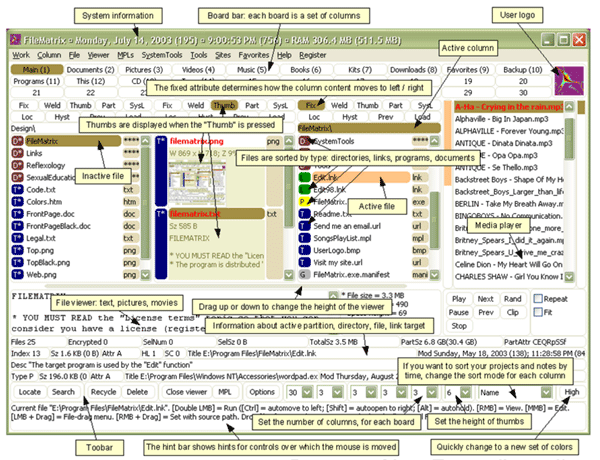Click the icon beside UserLogo.bmp
Image resolution: width=600 pixels, height=460 pixels.
(304, 251)
